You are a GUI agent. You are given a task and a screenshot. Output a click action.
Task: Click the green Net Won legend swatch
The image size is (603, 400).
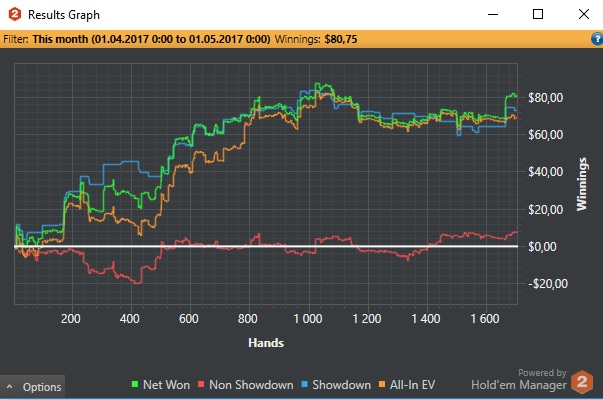tap(135, 384)
